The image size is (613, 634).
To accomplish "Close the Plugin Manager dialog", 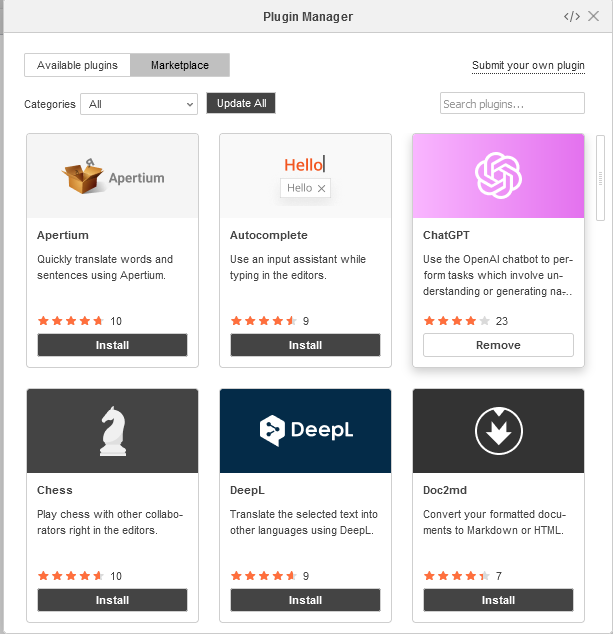I will [x=593, y=16].
